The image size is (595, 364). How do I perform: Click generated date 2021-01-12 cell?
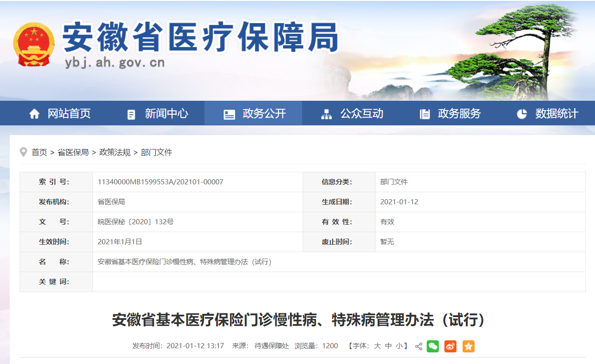(x=399, y=202)
